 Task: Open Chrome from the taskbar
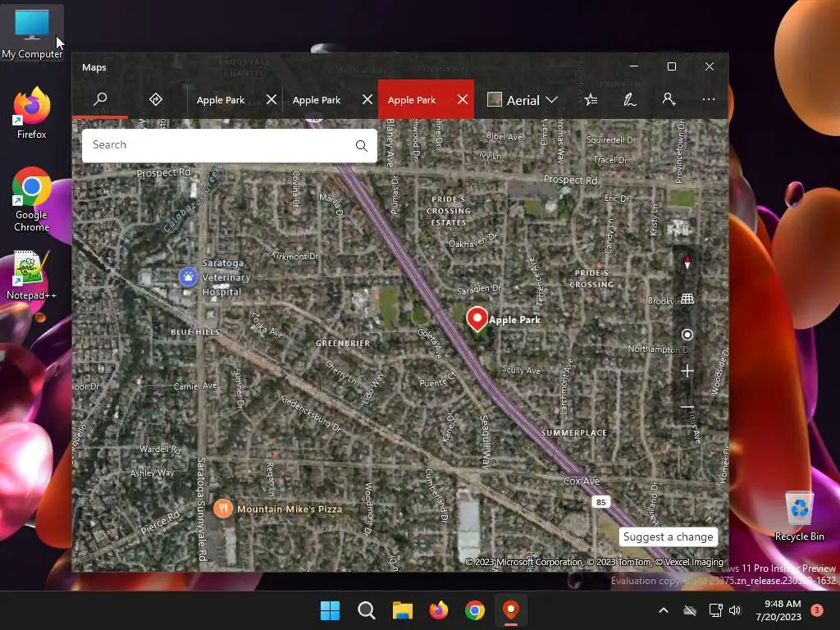tap(475, 610)
